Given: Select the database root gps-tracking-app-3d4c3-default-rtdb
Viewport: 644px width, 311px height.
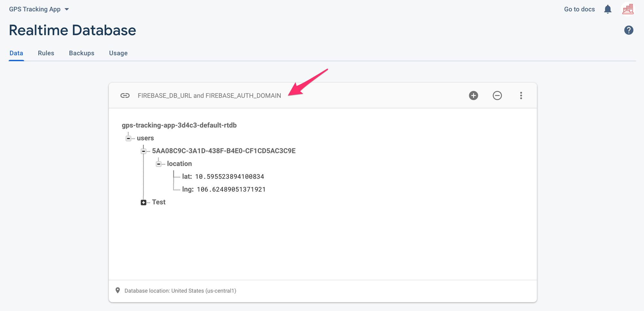Looking at the screenshot, I should 179,125.
